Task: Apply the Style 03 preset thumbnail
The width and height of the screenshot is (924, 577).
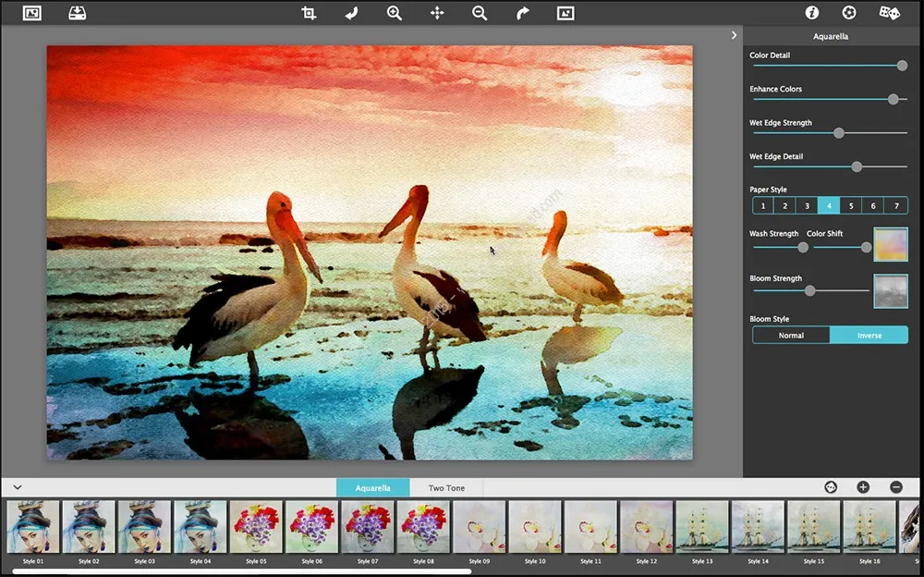Action: 144,527
